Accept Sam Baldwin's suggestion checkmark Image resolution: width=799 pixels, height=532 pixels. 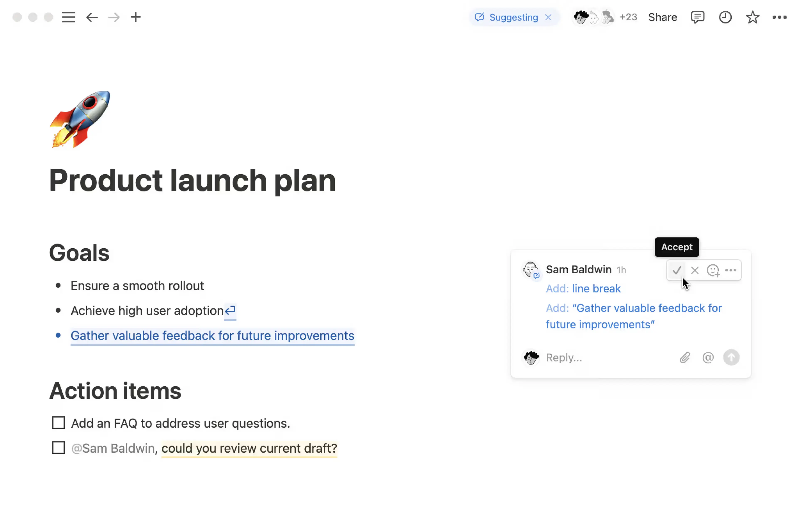pos(676,270)
